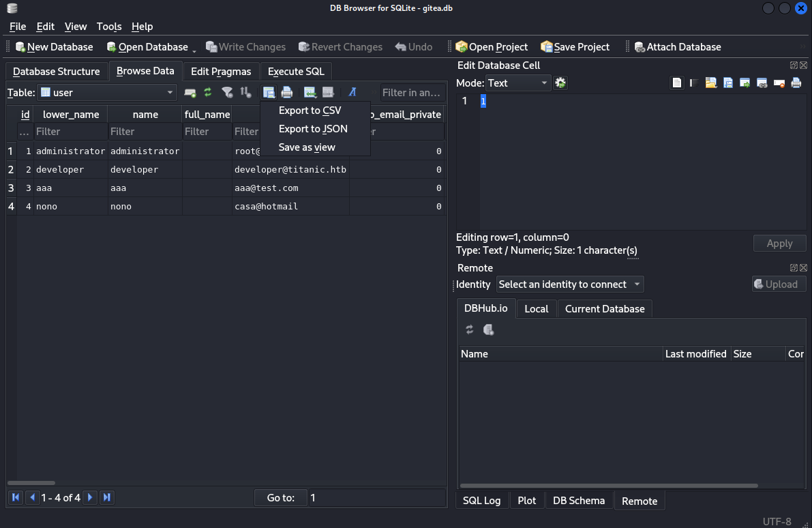Choose Export to CSV from the popup menu
The width and height of the screenshot is (812, 528).
pos(315,111)
